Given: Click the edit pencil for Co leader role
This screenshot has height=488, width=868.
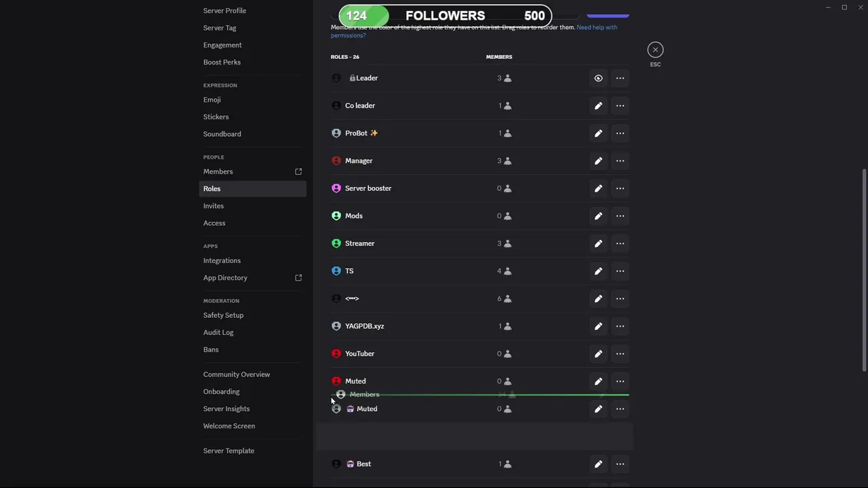Looking at the screenshot, I should pyautogui.click(x=598, y=106).
